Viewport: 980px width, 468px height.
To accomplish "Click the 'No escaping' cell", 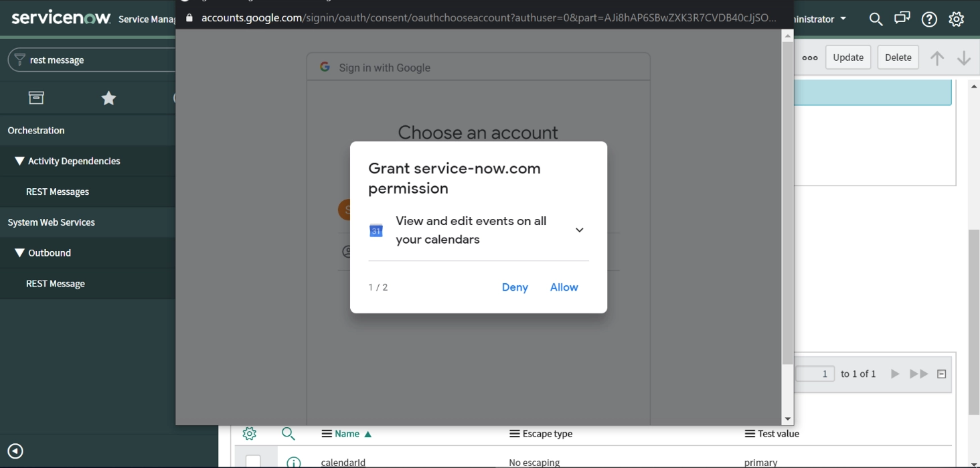I will [x=534, y=463].
